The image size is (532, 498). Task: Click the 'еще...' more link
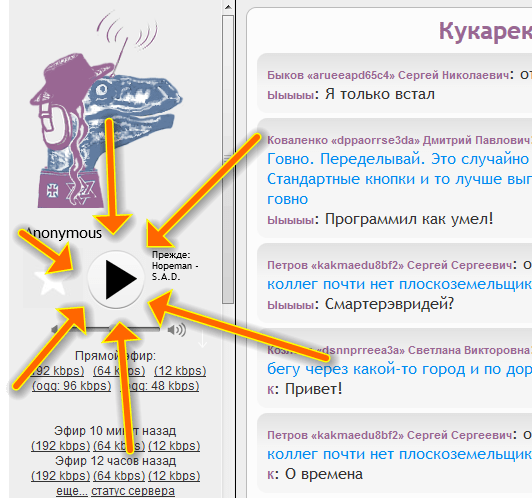(x=72, y=491)
